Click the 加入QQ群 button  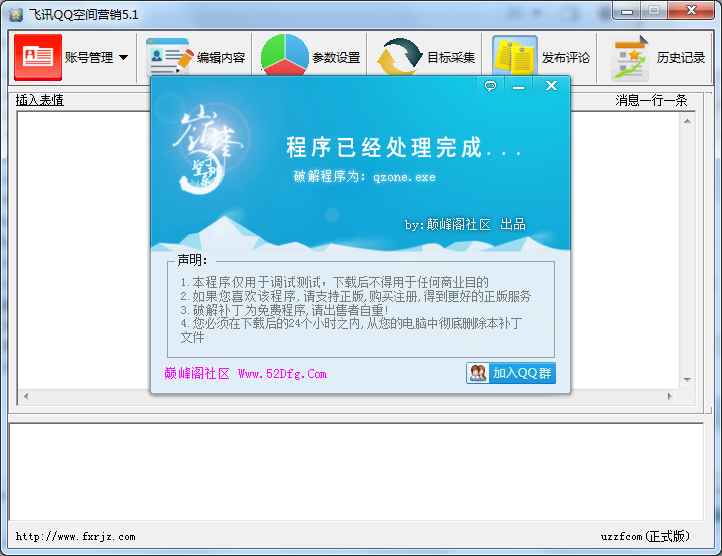click(x=511, y=373)
